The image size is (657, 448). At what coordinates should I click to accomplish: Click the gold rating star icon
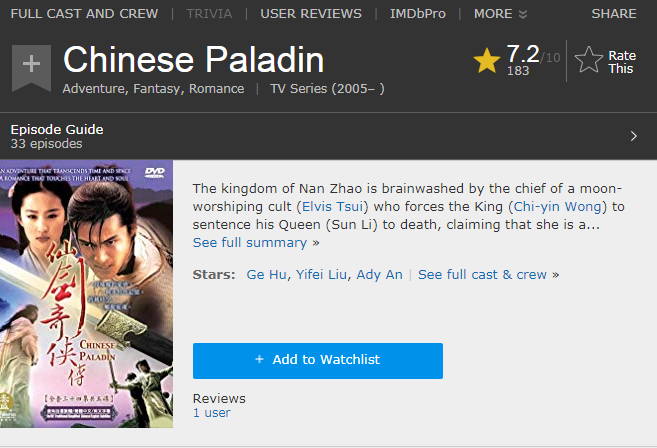pyautogui.click(x=487, y=61)
